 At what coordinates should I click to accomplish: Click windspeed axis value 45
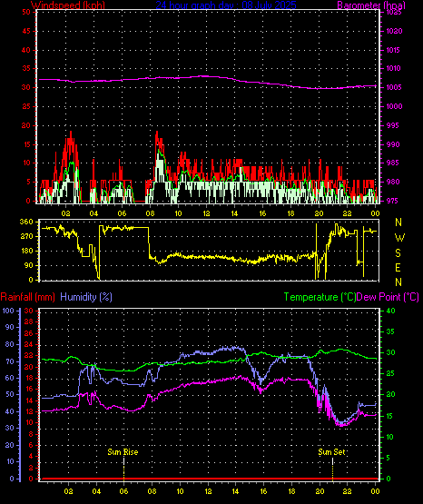(x=26, y=31)
